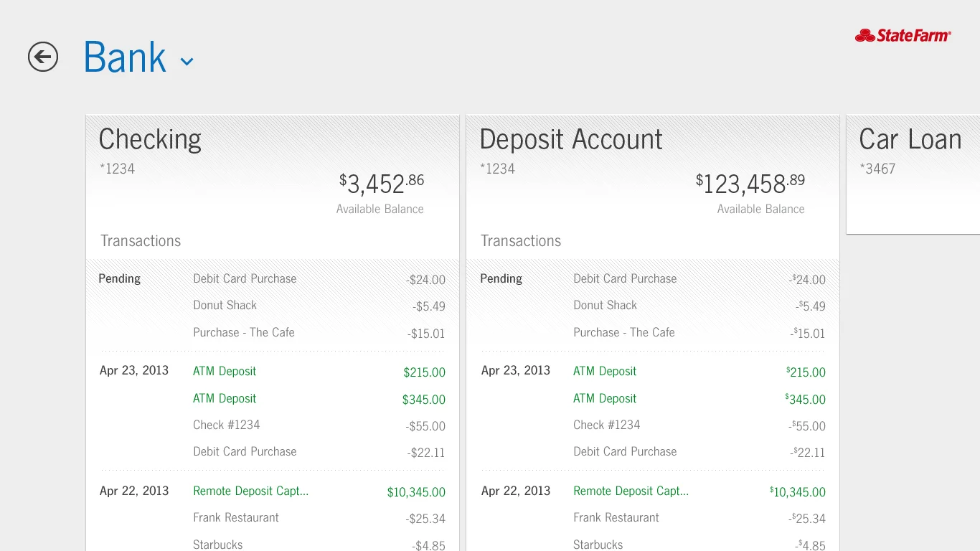Screen dimensions: 980x551
Task: Click the Pending debit card purchase in Deposit Account
Action: (625, 278)
